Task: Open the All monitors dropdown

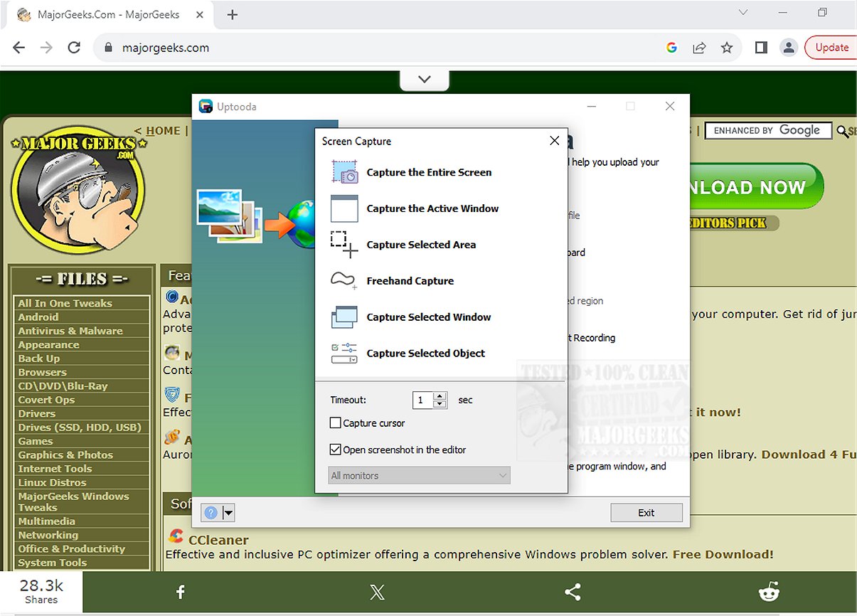Action: tap(420, 476)
